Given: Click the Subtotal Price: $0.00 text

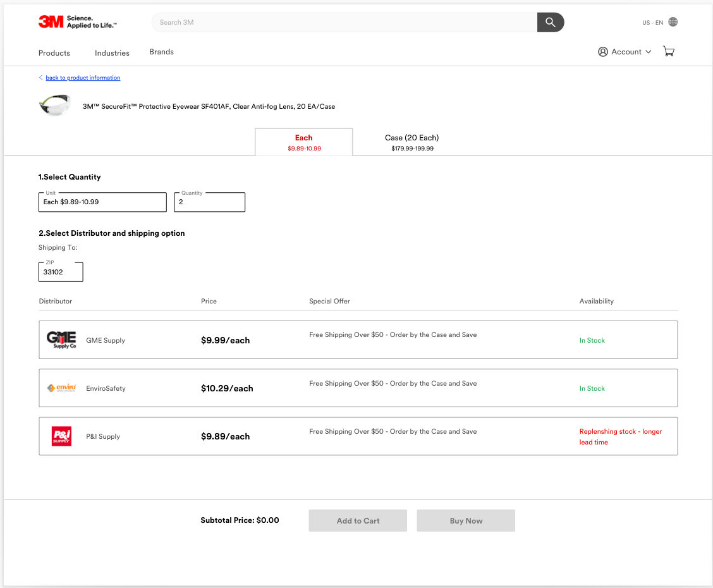Looking at the screenshot, I should coord(240,520).
